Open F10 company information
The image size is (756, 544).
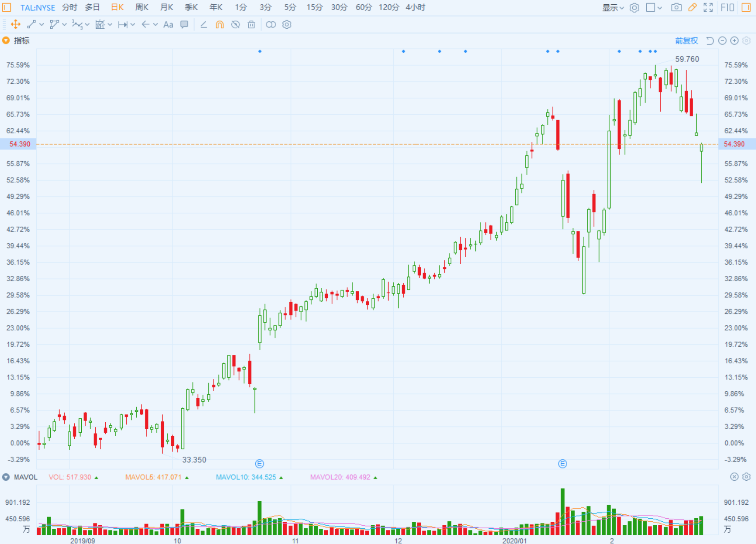coord(728,7)
